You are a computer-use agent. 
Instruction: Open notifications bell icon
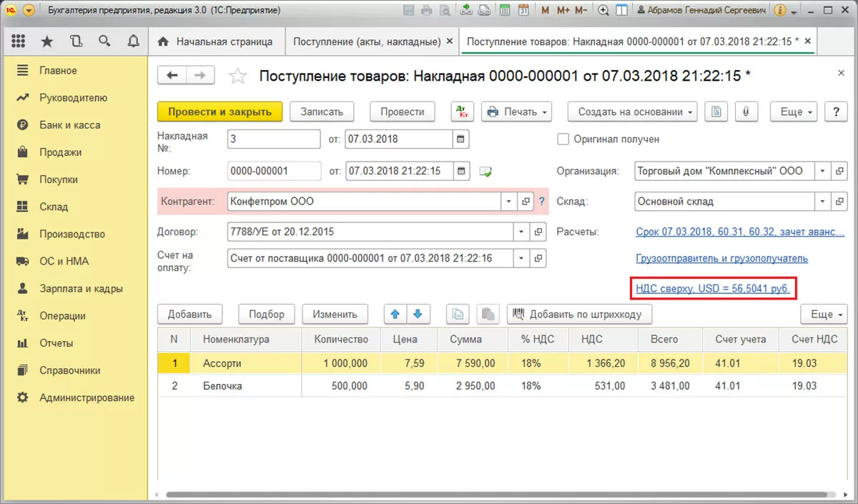[x=133, y=41]
